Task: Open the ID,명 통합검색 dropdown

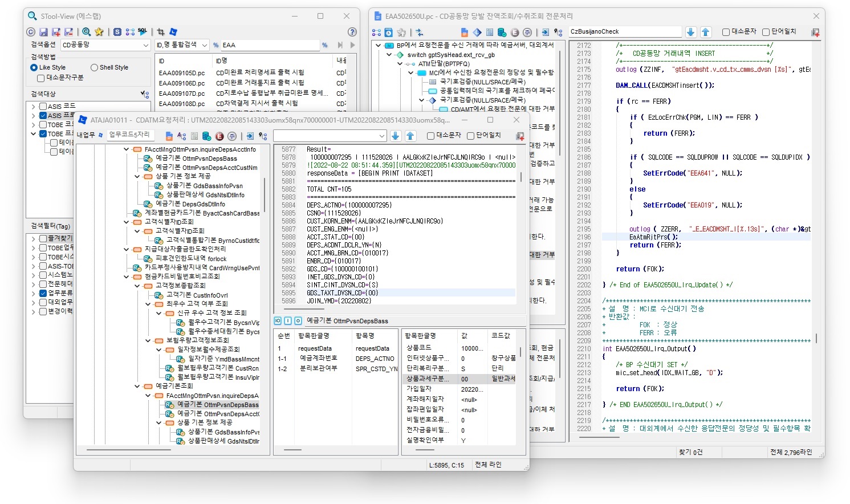Action: [x=182, y=44]
